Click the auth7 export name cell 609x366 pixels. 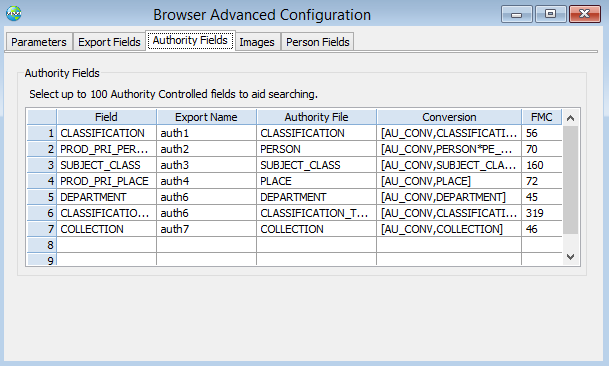click(x=206, y=229)
